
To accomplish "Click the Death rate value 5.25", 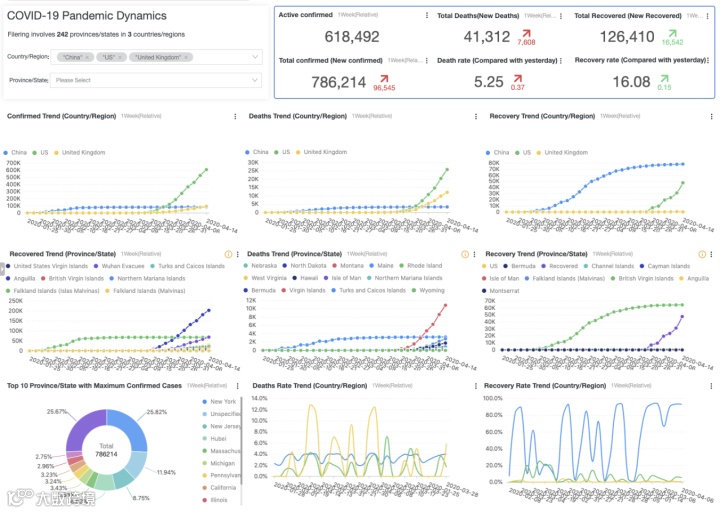I will point(489,82).
